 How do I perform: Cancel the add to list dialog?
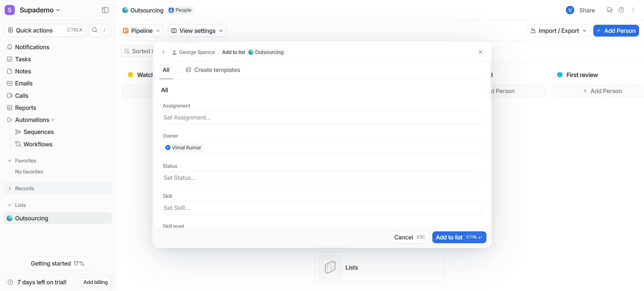[410, 237]
